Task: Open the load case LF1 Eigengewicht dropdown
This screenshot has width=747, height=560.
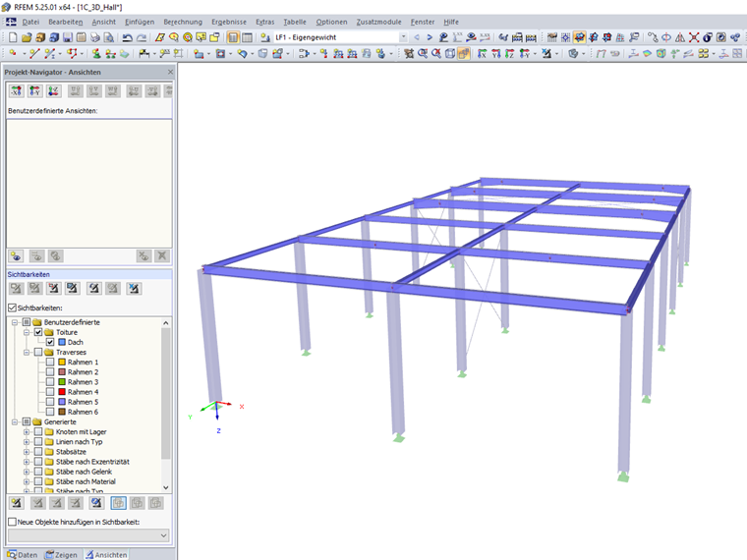Action: pos(404,37)
